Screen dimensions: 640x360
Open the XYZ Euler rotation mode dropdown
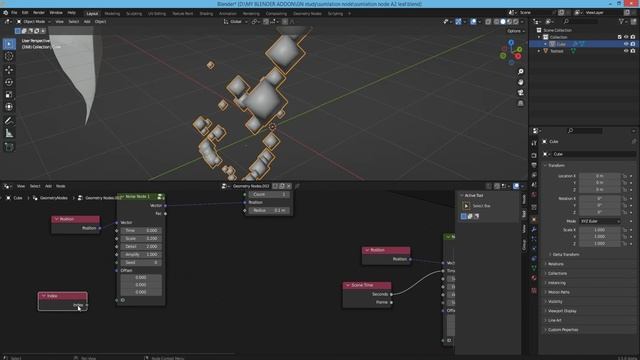(x=600, y=221)
